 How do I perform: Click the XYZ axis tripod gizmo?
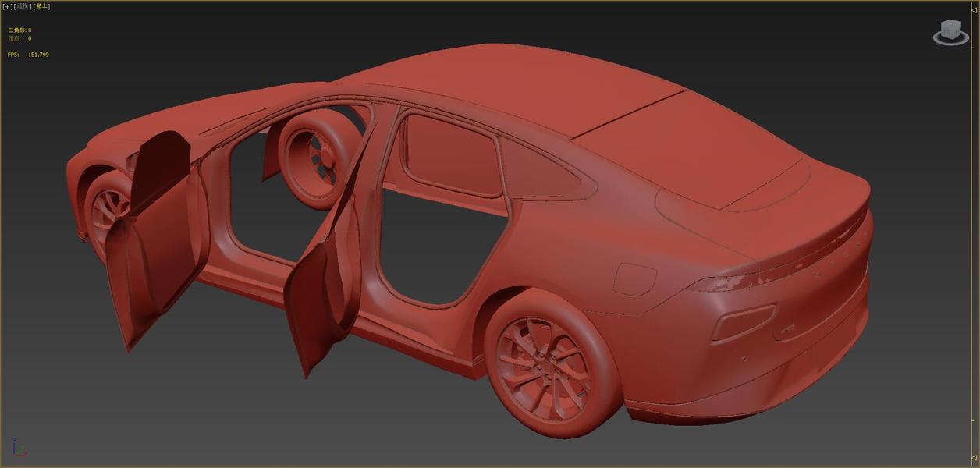19,448
